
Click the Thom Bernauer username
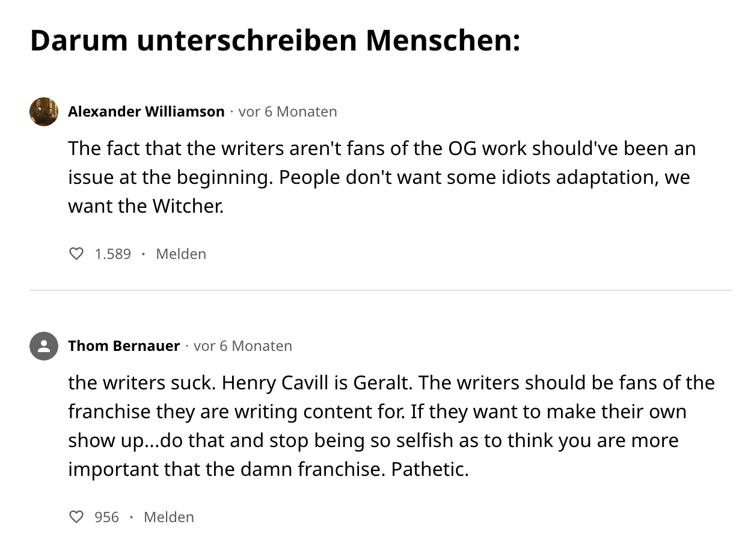[124, 346]
